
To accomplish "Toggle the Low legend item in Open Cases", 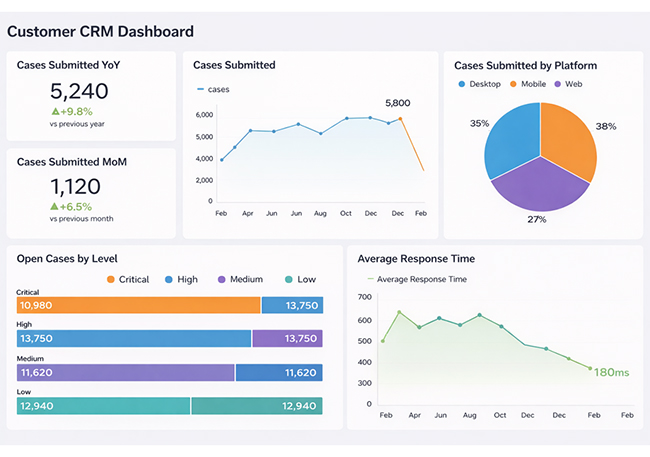I will 301,280.
